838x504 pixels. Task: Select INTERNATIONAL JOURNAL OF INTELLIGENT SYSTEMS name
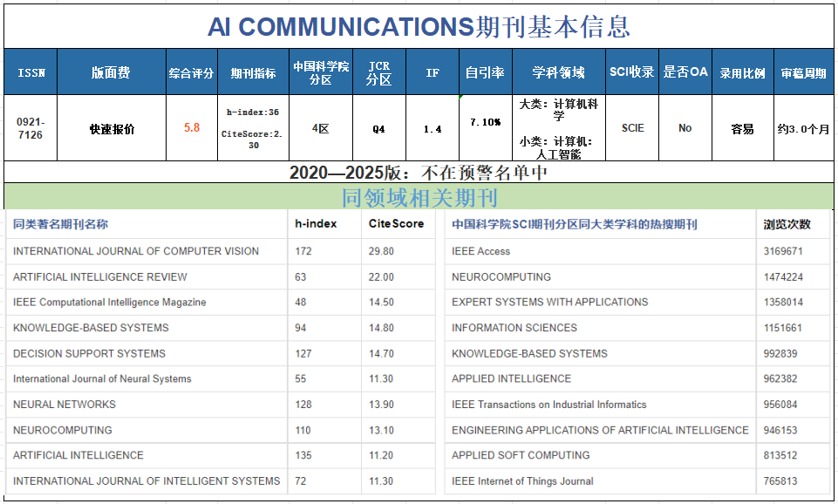146,481
